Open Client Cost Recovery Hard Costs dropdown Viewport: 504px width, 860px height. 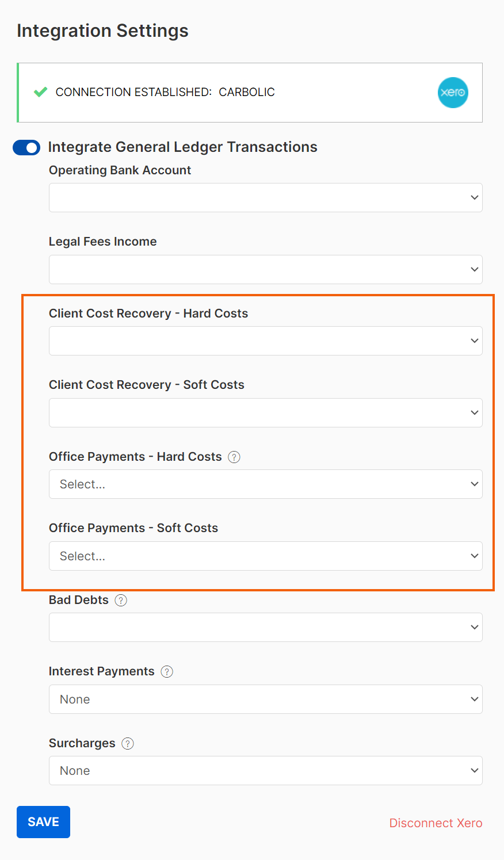[x=266, y=341]
